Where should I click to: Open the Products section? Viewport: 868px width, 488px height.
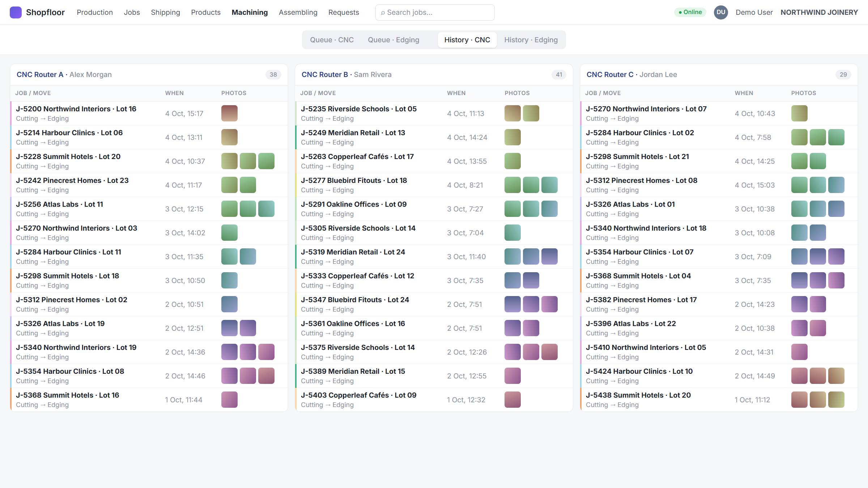click(206, 12)
